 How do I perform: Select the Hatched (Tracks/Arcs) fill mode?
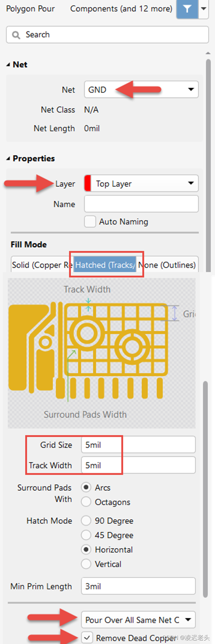coord(105,265)
